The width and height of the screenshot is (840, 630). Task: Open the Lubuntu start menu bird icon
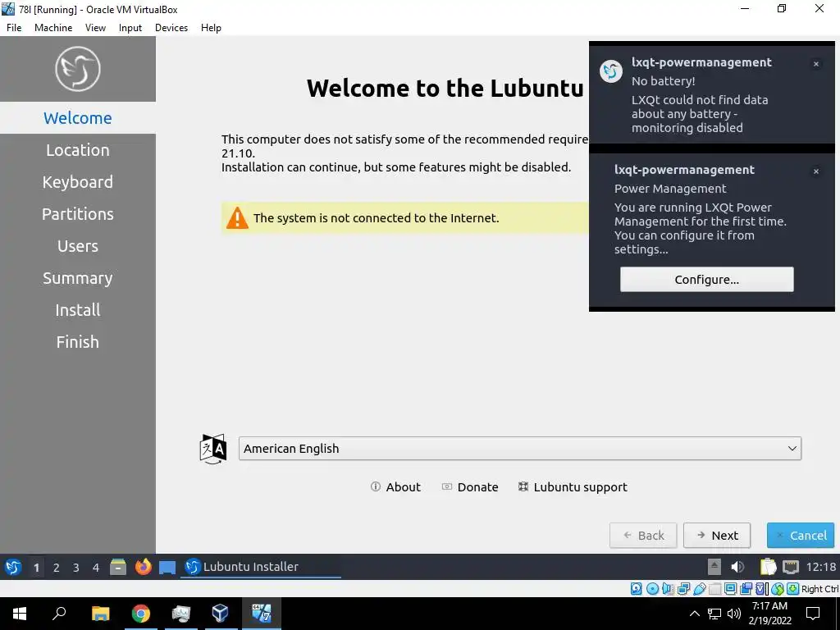(13, 567)
